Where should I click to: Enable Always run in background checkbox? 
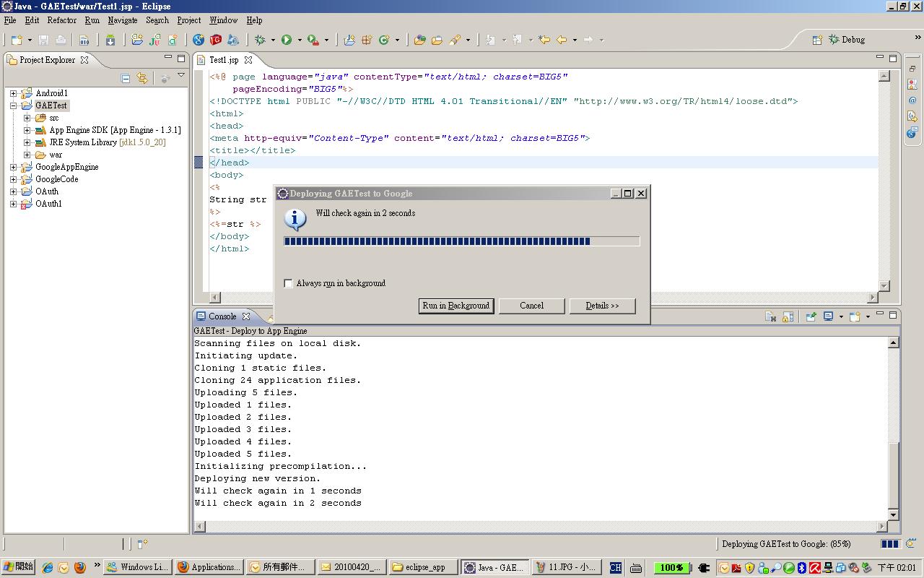289,283
